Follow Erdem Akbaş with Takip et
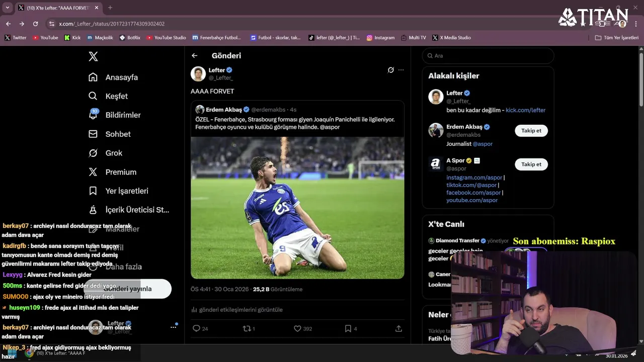This screenshot has height=362, width=644. click(x=531, y=131)
